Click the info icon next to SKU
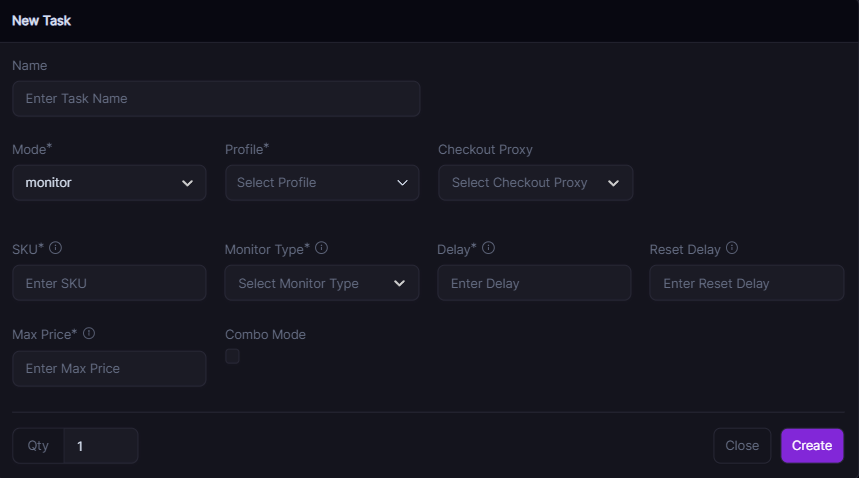859x478 pixels. tap(56, 248)
